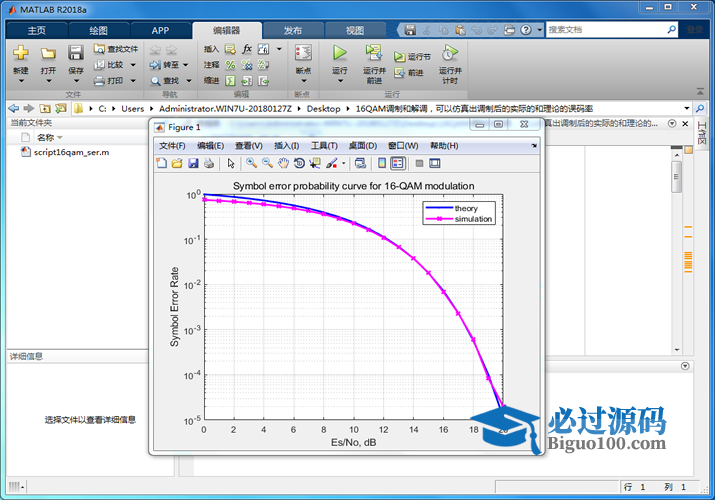Activate the Rotate 3D tool in Figure toolbar

pos(299,163)
